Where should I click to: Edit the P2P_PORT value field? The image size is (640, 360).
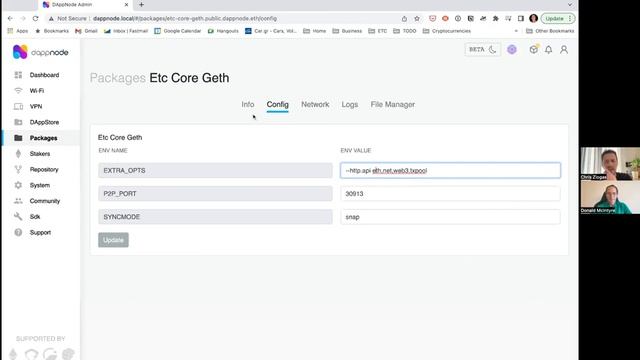(x=450, y=194)
